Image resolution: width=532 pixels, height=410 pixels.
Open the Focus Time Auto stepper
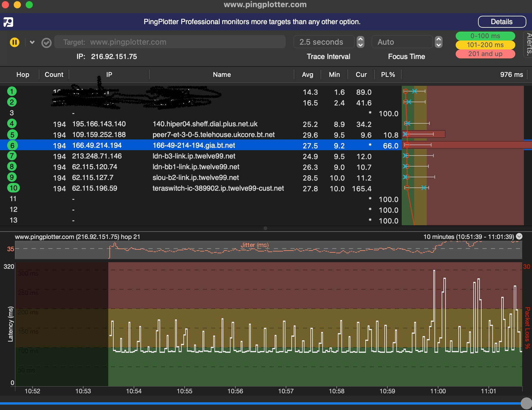tap(438, 42)
